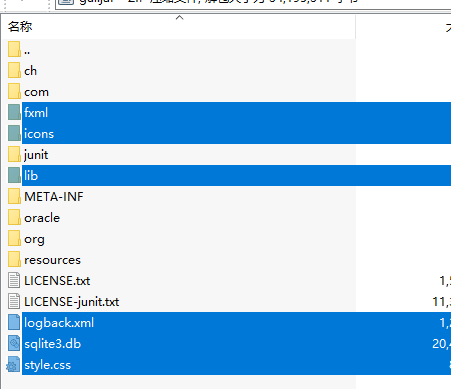Select the resources folder entry
The width and height of the screenshot is (451, 389).
pyautogui.click(x=52, y=260)
